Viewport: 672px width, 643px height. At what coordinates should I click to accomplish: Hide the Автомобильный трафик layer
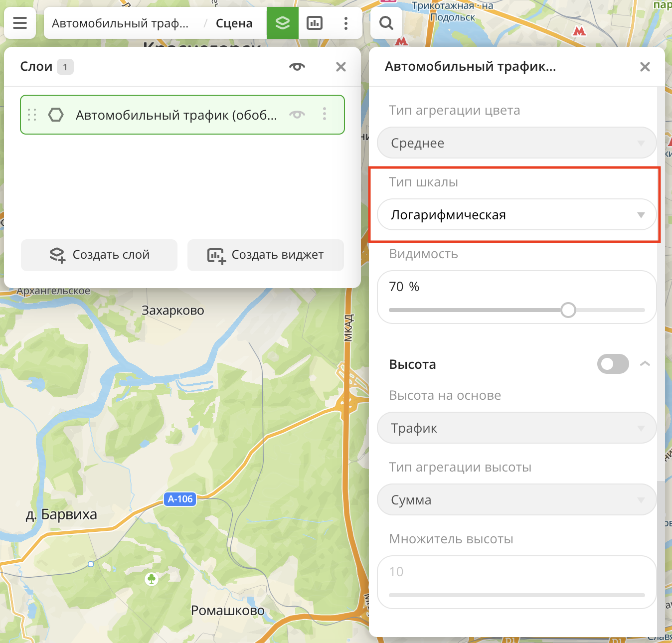click(x=297, y=115)
